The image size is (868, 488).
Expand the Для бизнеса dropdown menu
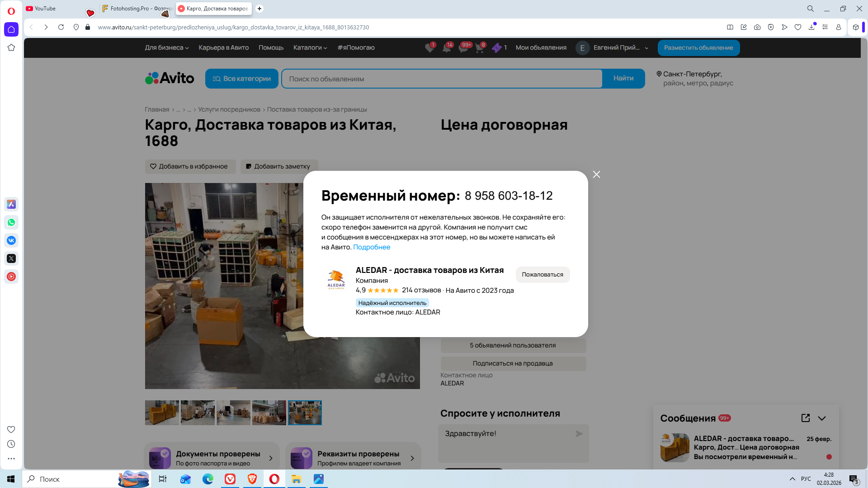(166, 47)
